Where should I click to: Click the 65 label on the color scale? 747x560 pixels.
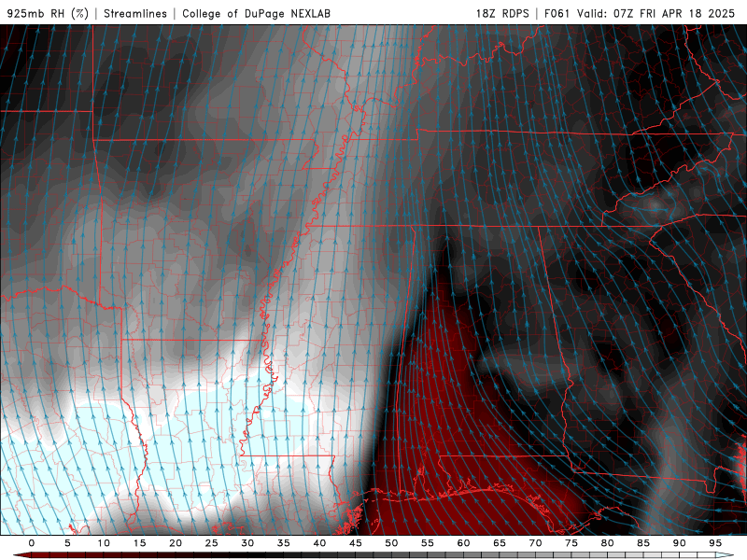click(500, 543)
